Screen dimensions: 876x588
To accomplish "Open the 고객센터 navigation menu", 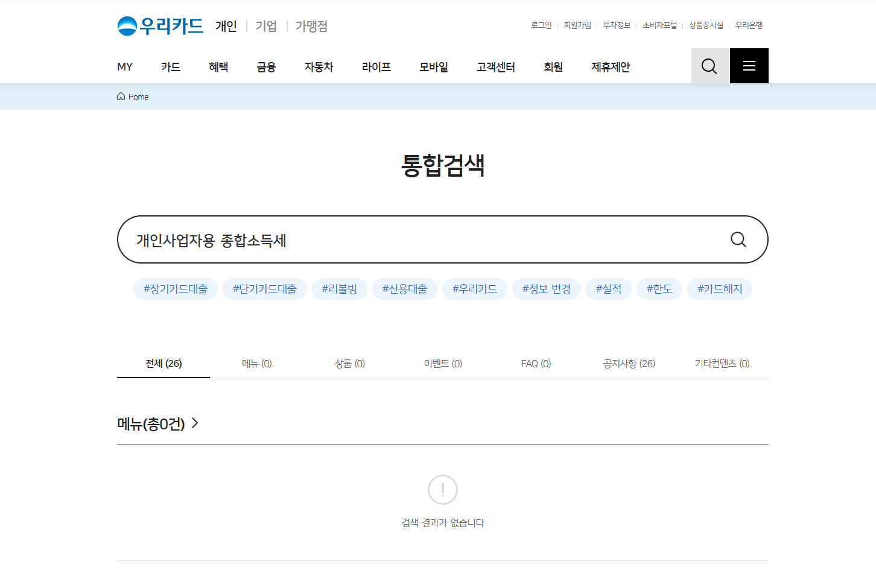I will [495, 67].
